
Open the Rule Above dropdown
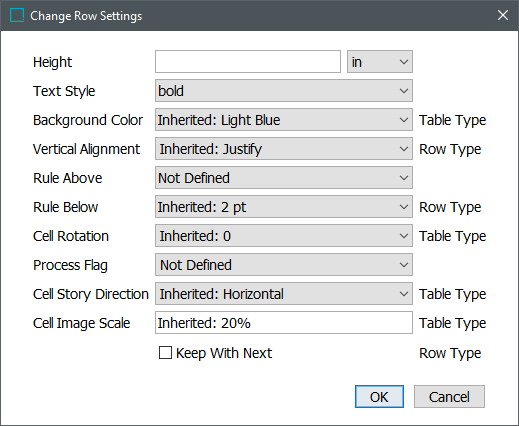click(x=284, y=178)
